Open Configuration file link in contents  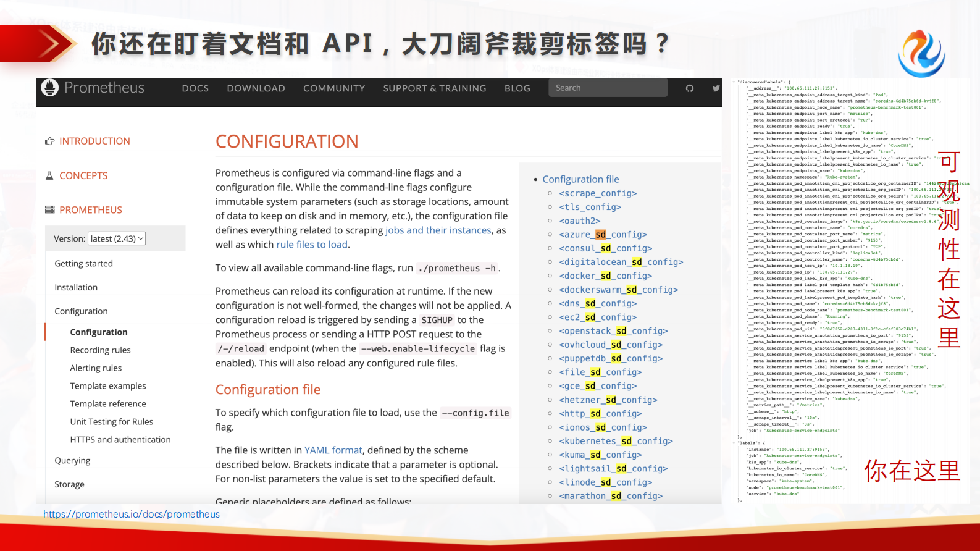[580, 179]
